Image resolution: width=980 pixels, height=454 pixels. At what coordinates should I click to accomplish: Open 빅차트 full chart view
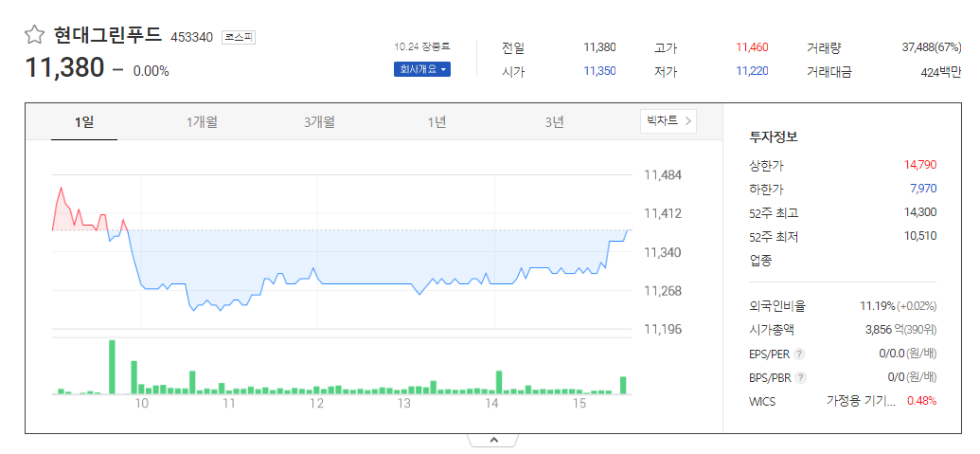pos(668,120)
